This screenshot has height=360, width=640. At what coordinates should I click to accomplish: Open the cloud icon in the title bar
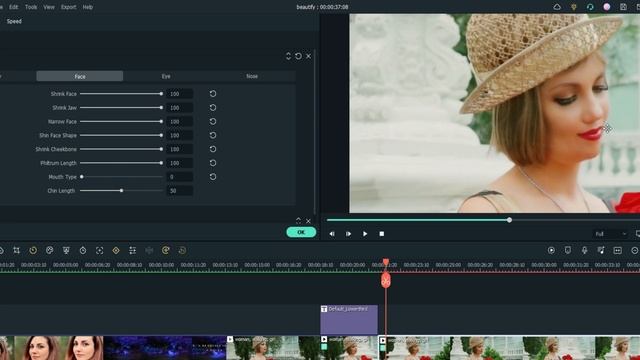pos(557,7)
